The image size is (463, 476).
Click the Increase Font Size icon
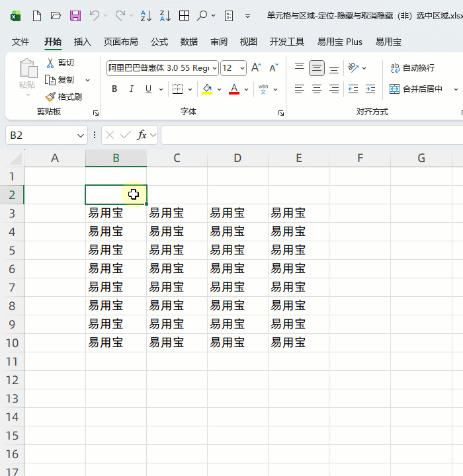pos(256,67)
